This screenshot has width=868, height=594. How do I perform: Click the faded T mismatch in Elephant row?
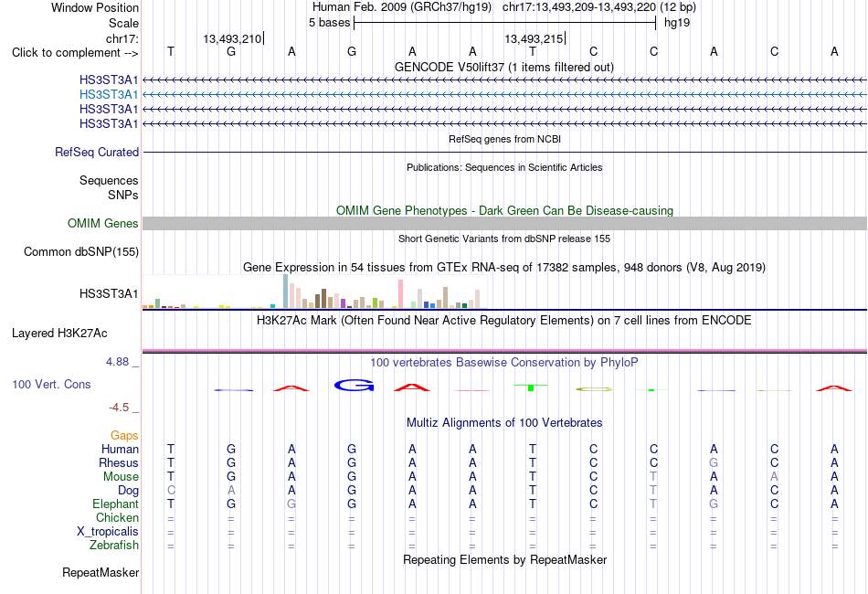pos(653,504)
